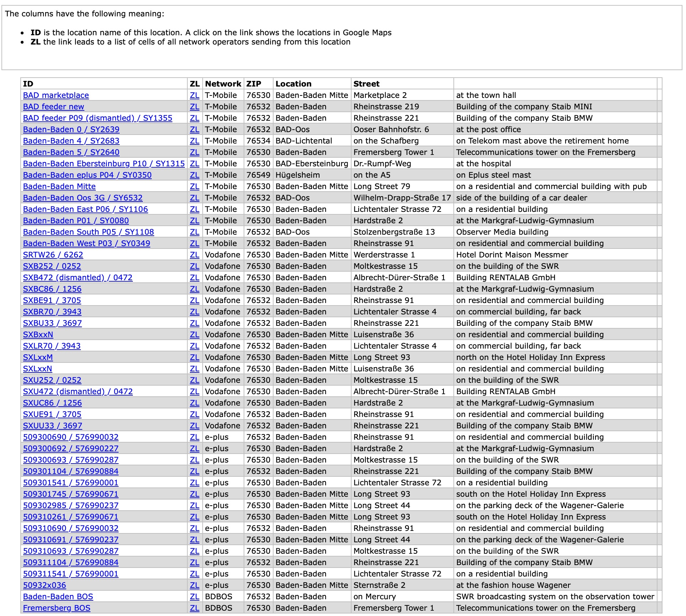Open Baden-Baden 4 / SY2683 link
This screenshot has height=616, width=686.
point(71,141)
